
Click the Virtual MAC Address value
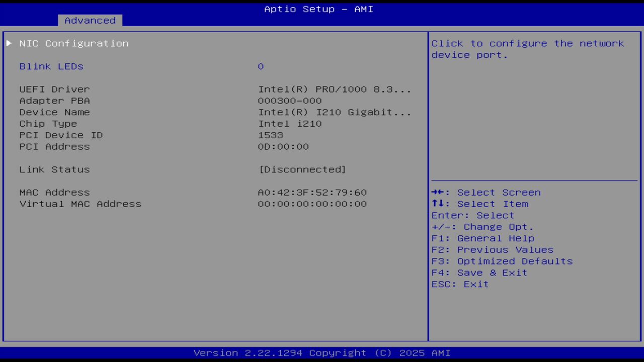(x=312, y=204)
